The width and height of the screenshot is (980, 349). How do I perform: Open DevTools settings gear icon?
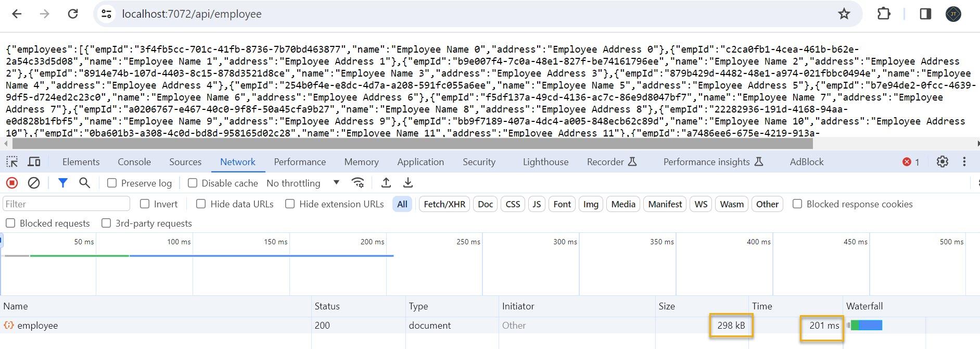tap(943, 162)
